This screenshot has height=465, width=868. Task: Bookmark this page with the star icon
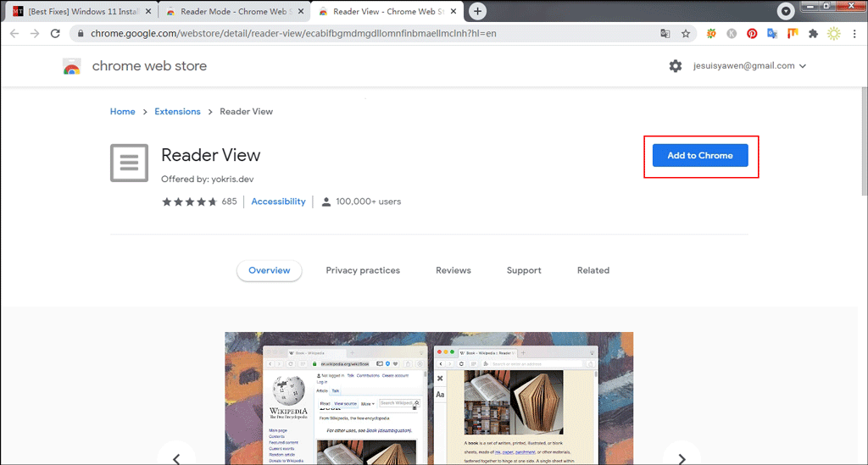pos(686,34)
